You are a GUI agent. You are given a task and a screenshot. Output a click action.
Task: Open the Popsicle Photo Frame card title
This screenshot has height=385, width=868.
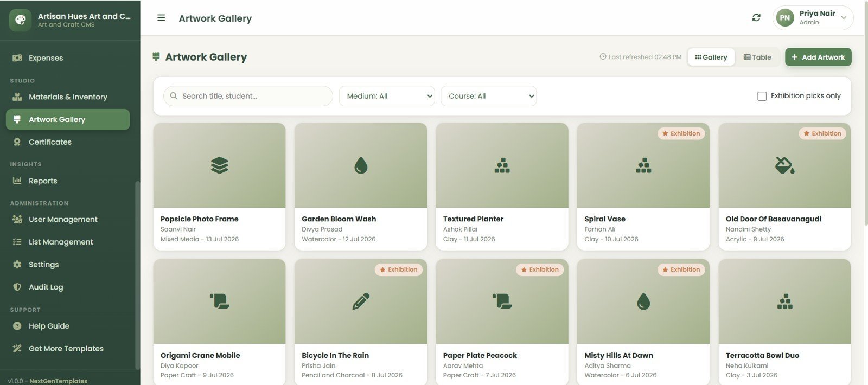pyautogui.click(x=200, y=219)
